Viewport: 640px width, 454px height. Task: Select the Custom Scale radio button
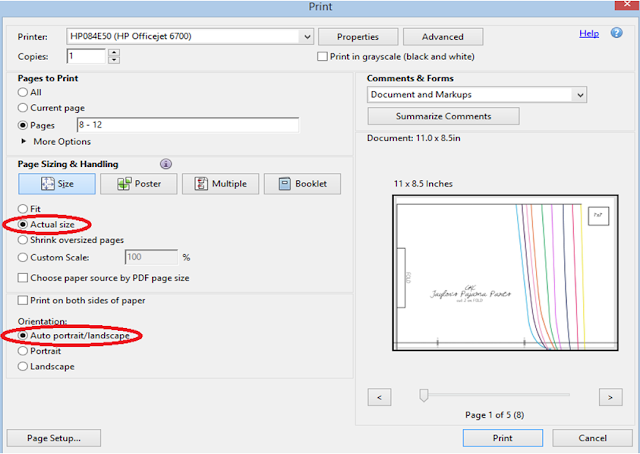tap(23, 258)
